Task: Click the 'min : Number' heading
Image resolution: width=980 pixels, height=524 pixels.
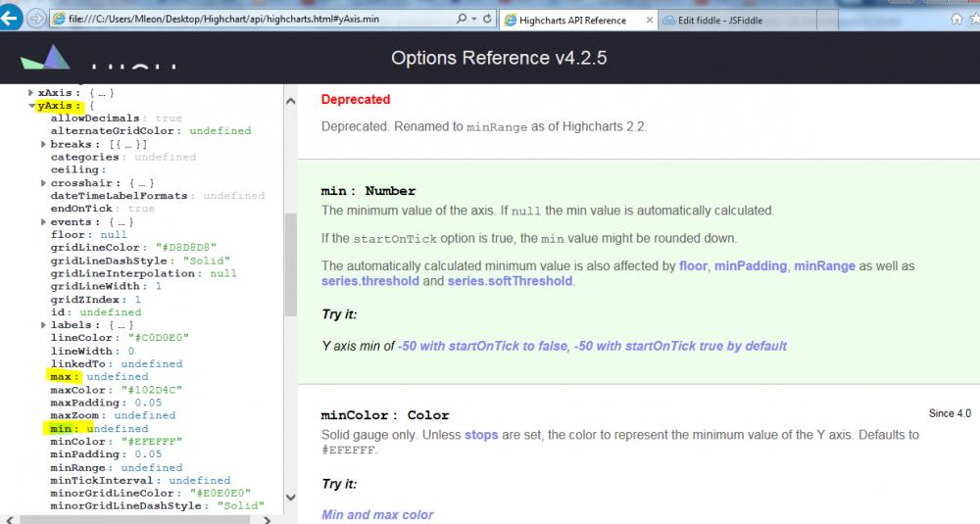Action: 368,191
